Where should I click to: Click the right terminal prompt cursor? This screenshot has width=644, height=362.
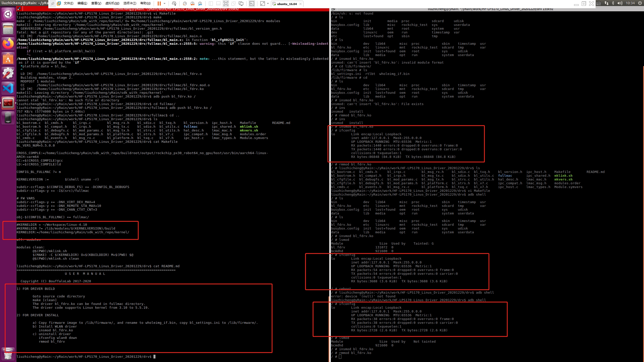340,356
